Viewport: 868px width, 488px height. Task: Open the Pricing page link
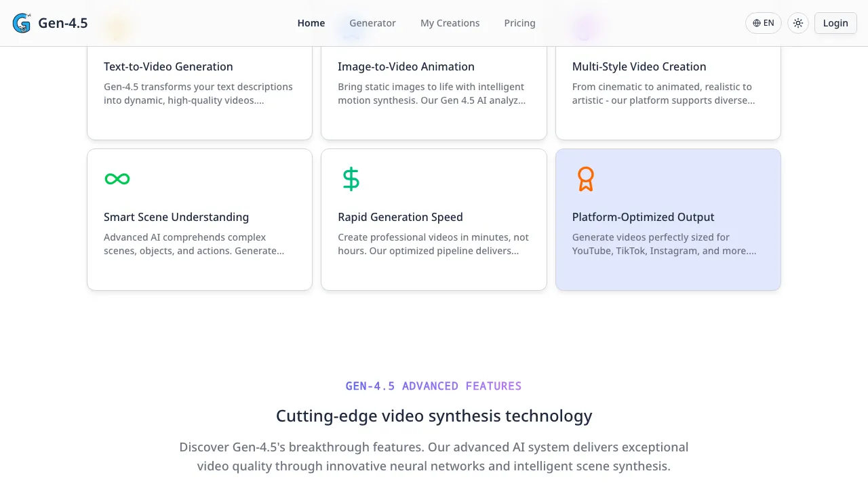pyautogui.click(x=520, y=23)
